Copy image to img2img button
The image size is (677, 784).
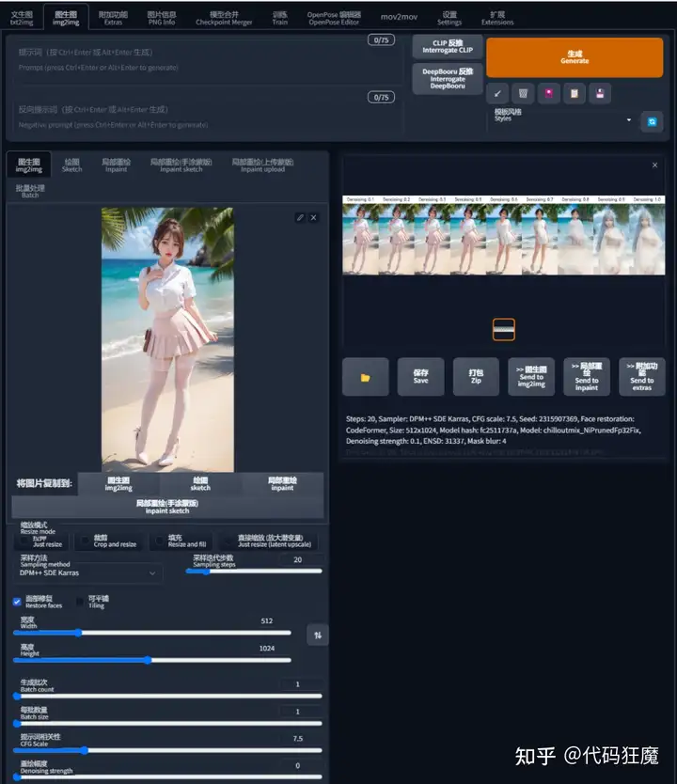coord(118,483)
